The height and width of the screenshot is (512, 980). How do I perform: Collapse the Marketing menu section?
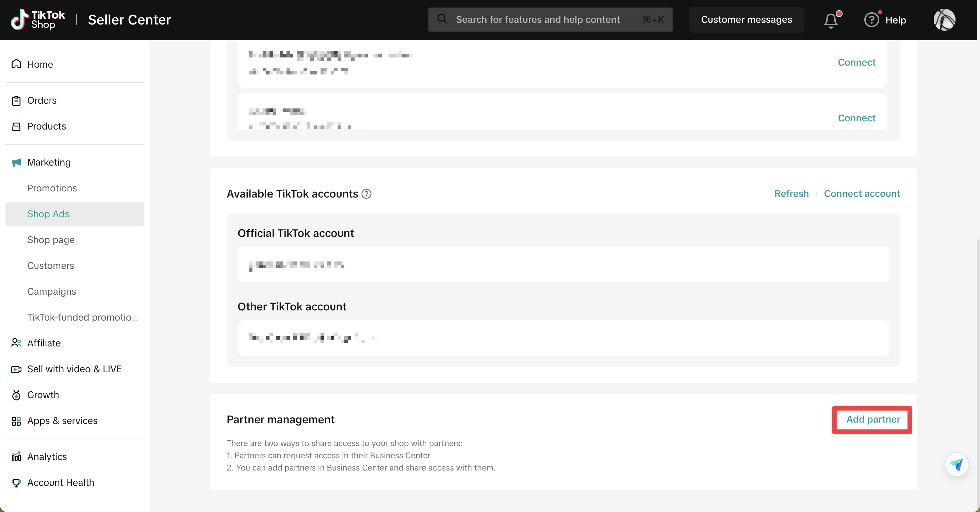point(49,162)
